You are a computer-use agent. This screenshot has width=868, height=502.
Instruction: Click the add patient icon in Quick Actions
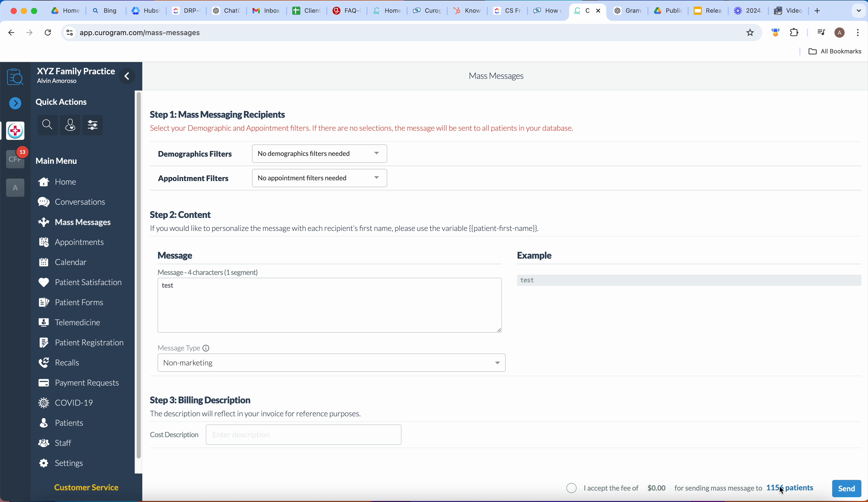70,125
